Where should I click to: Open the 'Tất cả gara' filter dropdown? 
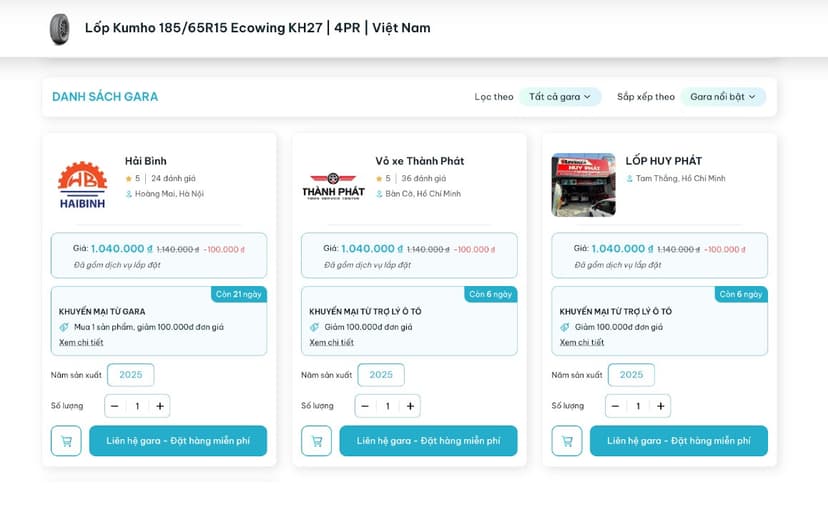(x=560, y=97)
